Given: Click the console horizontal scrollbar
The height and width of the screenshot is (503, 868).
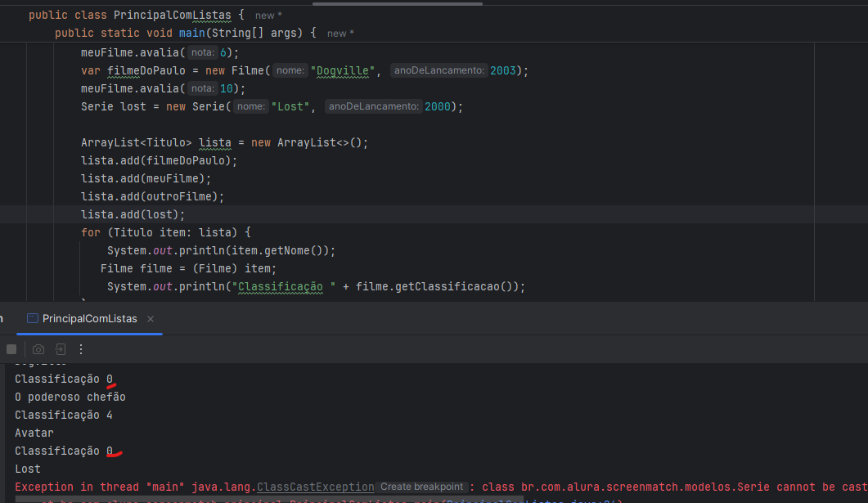Looking at the screenshot, I should tap(270, 499).
